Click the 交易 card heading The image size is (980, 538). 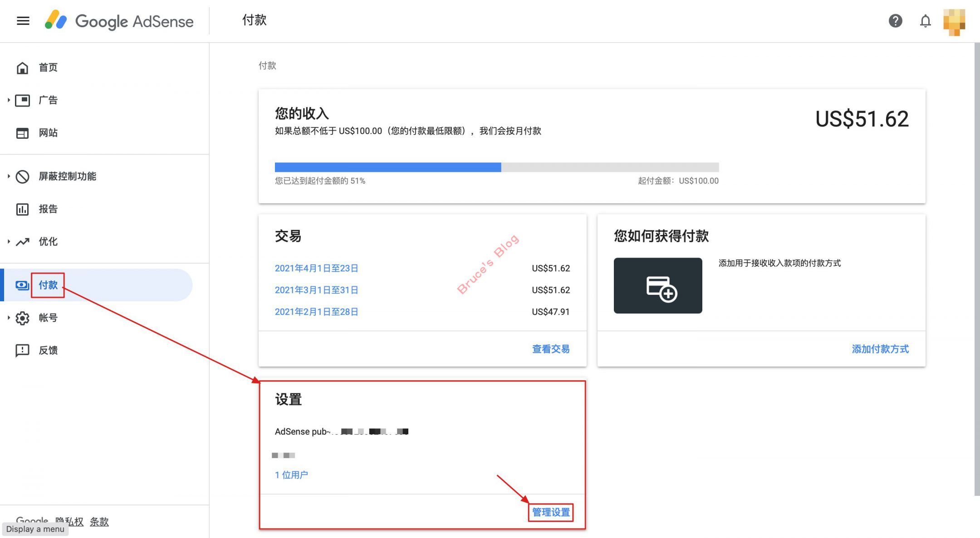click(x=288, y=236)
